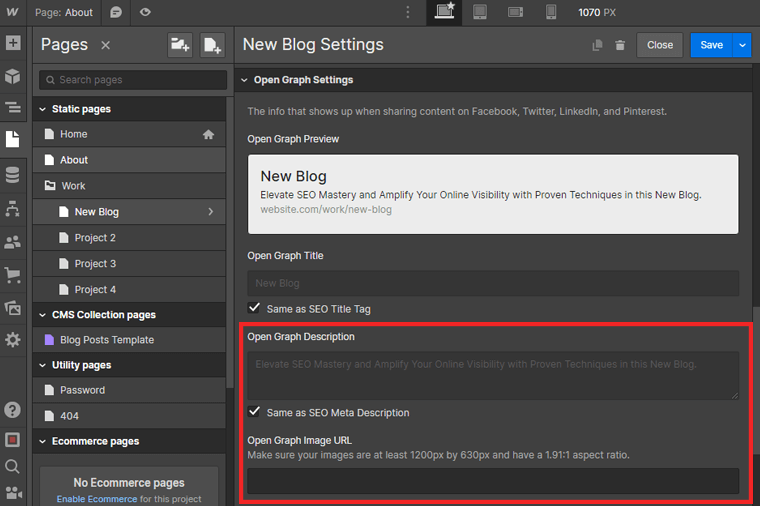Open the Help question mark icon
The width and height of the screenshot is (760, 506).
click(x=13, y=410)
